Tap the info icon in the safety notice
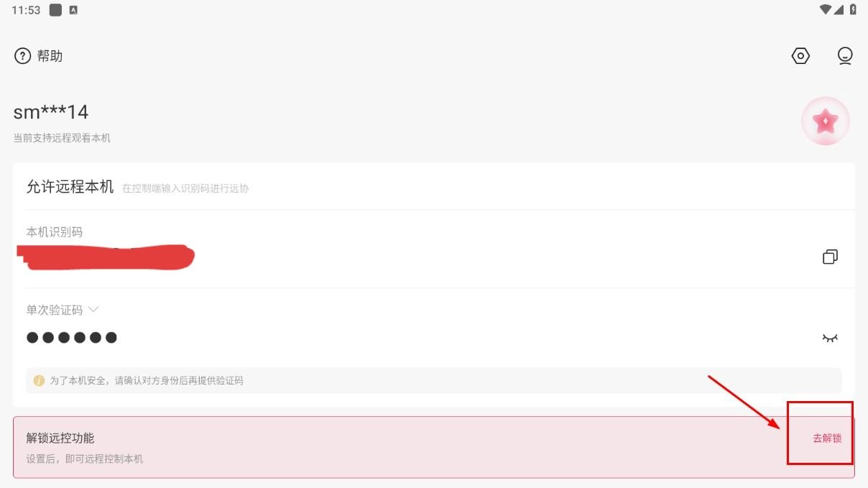 point(39,380)
